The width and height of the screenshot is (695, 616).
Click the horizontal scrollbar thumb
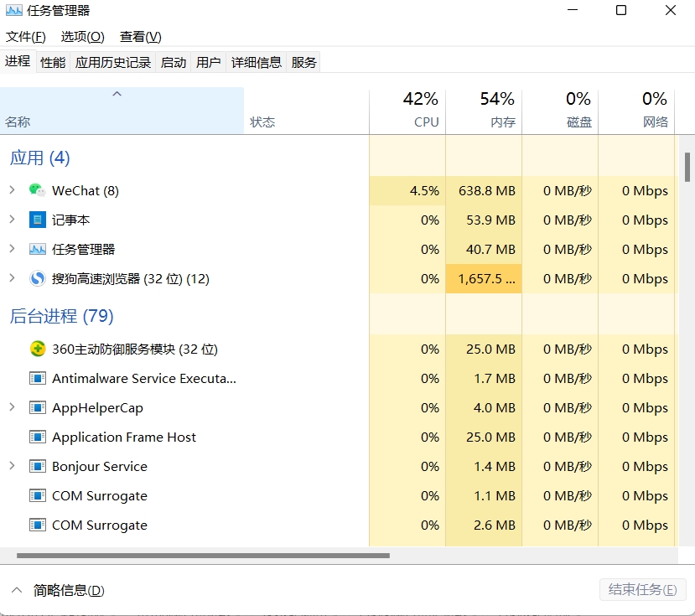click(203, 556)
